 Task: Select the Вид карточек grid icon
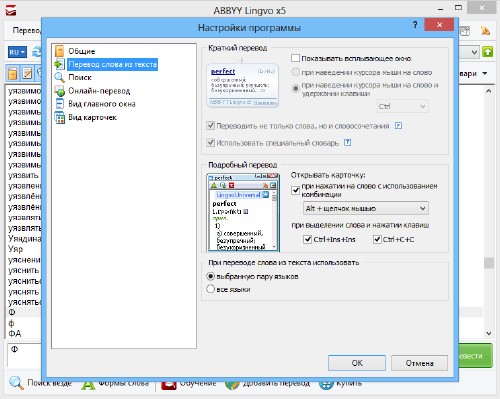point(60,118)
